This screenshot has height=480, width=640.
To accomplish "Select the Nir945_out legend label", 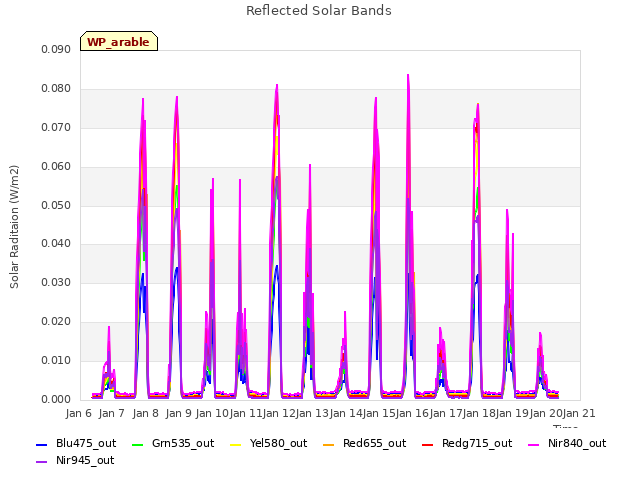I will pyautogui.click(x=85, y=461).
